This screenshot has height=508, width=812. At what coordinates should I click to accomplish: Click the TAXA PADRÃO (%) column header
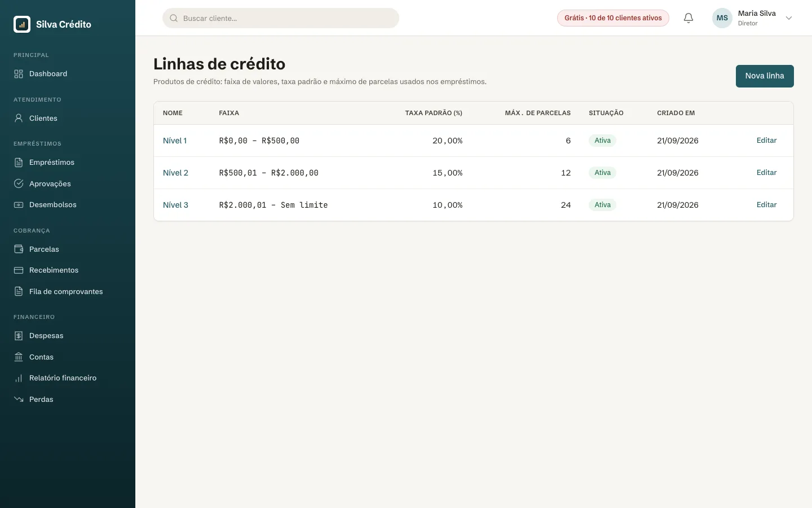pos(434,113)
